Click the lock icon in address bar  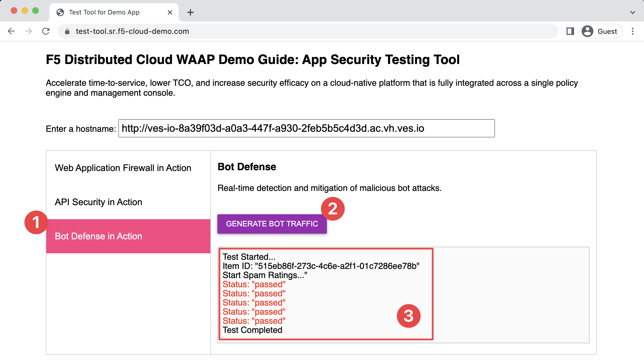tap(67, 31)
